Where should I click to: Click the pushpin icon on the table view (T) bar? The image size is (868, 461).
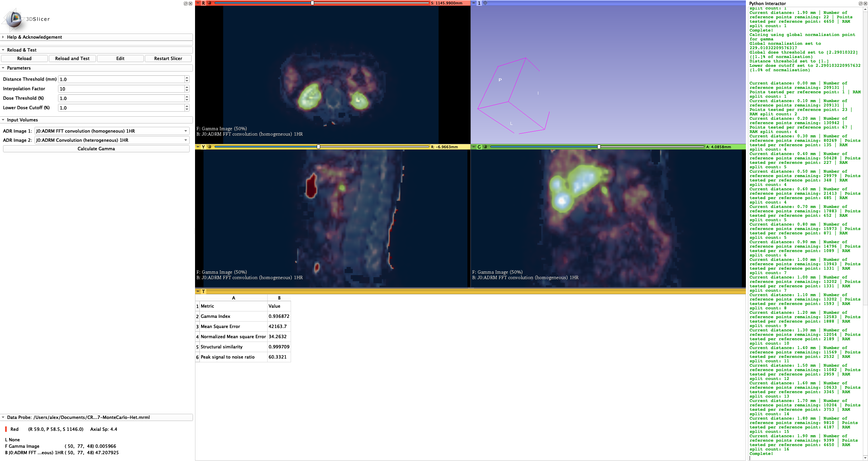197,291
